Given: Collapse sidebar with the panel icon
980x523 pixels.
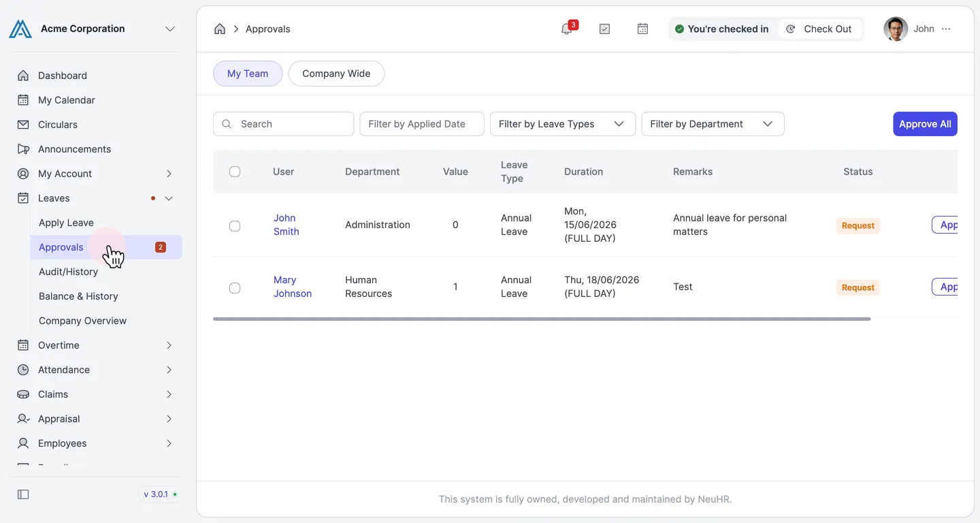Looking at the screenshot, I should [23, 494].
